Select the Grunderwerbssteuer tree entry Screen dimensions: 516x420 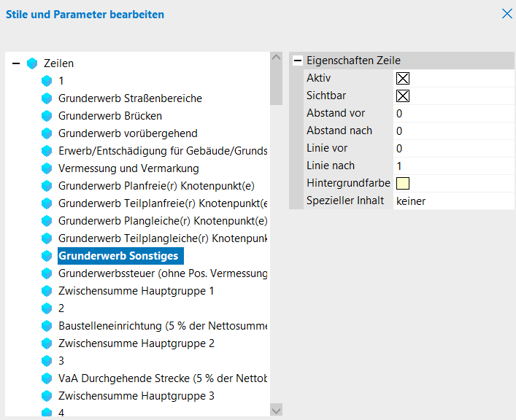163,273
